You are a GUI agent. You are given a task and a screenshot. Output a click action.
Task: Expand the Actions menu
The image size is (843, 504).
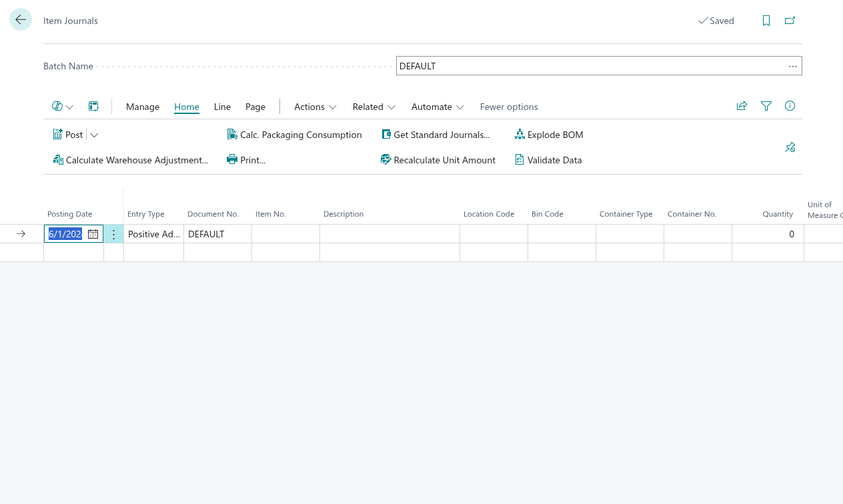tap(315, 107)
